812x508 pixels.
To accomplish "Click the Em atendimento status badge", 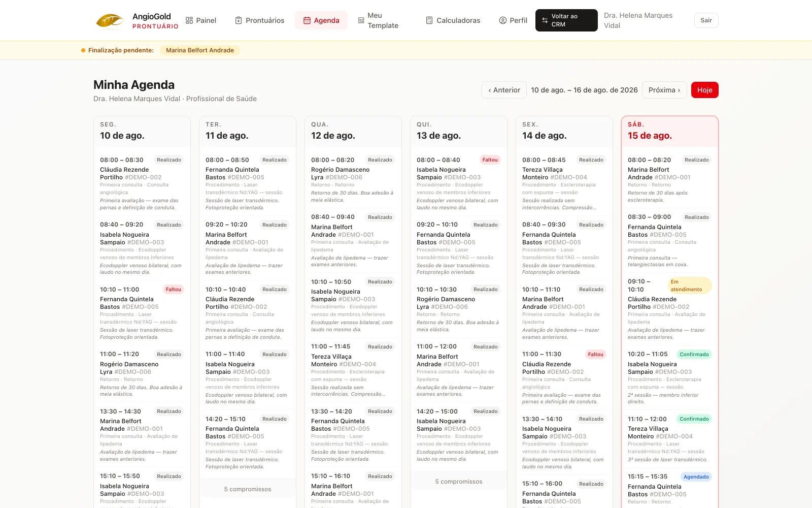I will [x=689, y=285].
